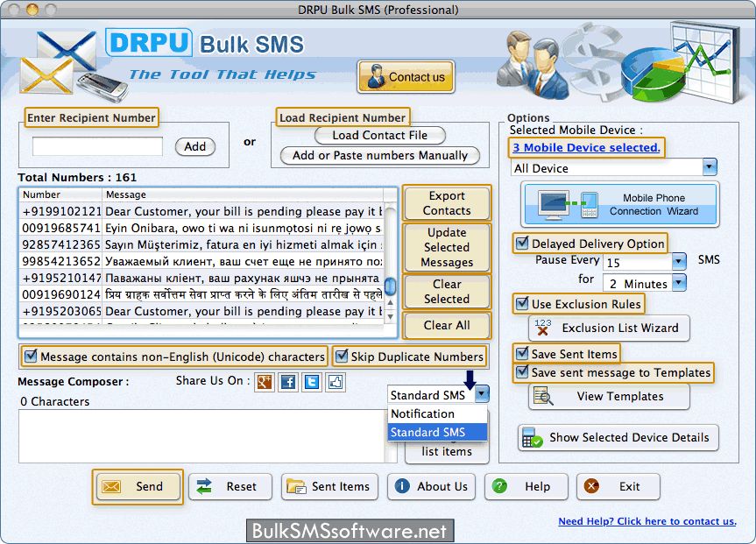Screen dimensions: 756x544
Task: Click the message composer text area
Action: (x=202, y=436)
